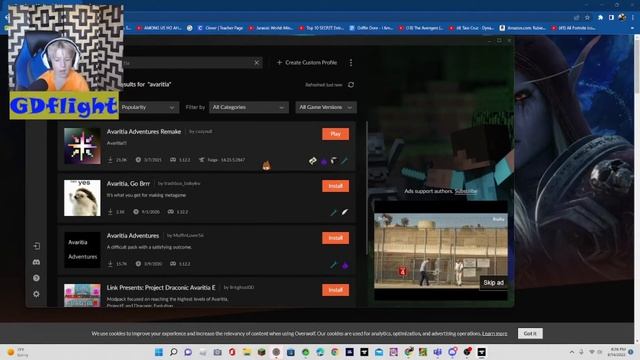Viewport: 640px width, 360px height.
Task: Open Avaritia Adventures Remake thumbnail
Action: click(x=82, y=146)
